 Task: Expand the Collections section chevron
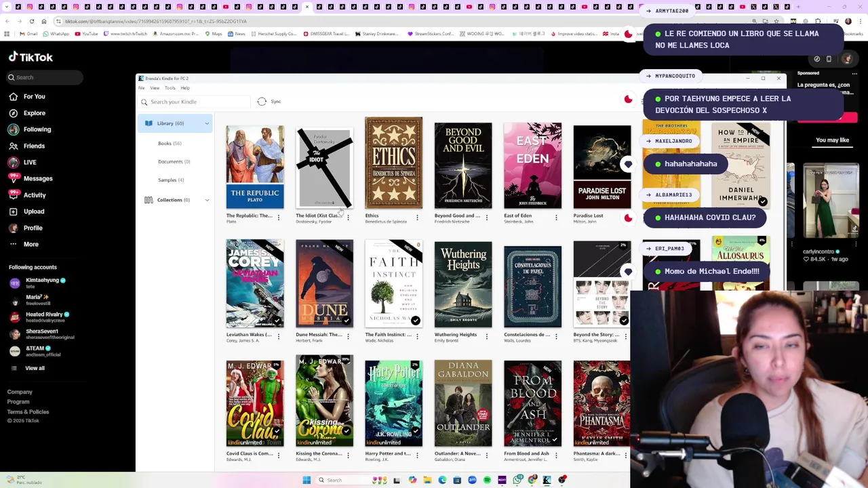[x=207, y=200]
